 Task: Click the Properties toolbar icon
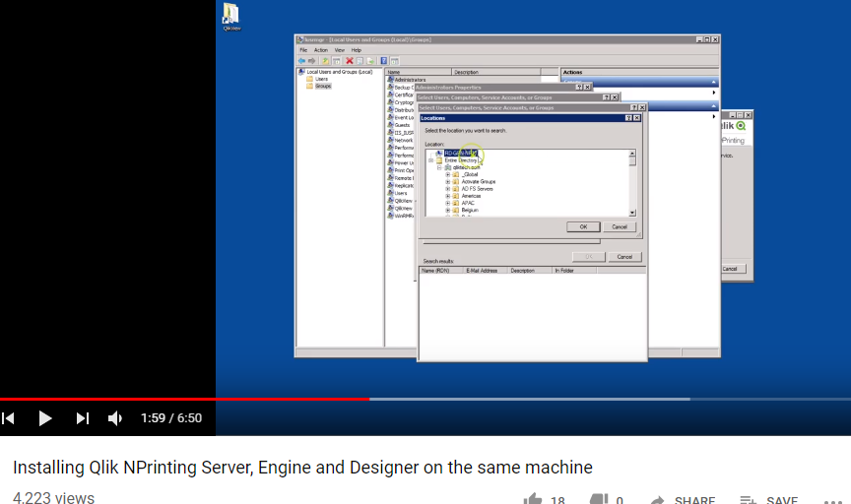(x=360, y=61)
